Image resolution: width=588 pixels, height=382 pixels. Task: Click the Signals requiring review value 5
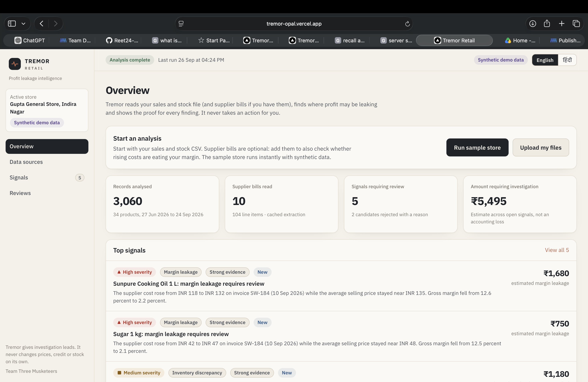[355, 201]
